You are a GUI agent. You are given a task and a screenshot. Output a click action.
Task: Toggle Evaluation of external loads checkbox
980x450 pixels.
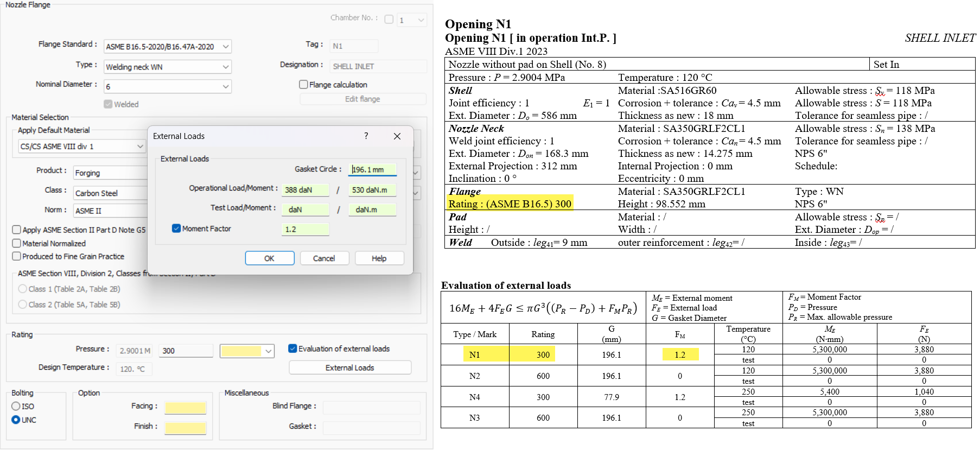292,348
